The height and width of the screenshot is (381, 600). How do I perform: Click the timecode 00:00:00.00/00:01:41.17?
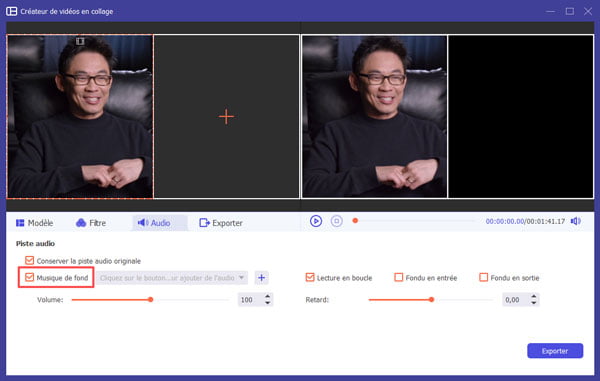click(x=525, y=221)
